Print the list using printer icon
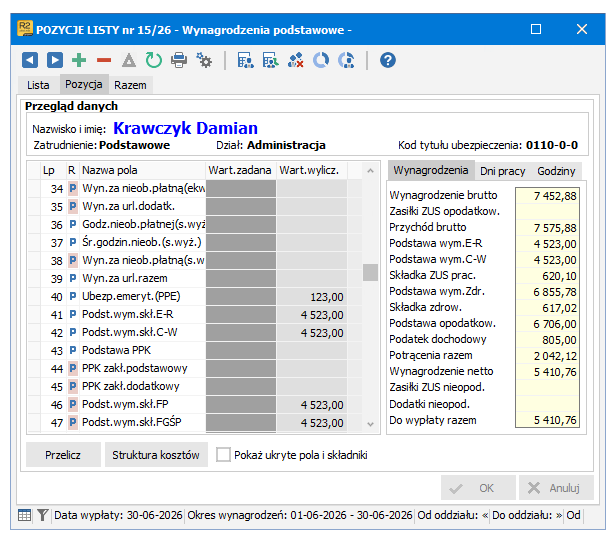Image resolution: width=616 pixels, height=543 pixels. (x=179, y=61)
